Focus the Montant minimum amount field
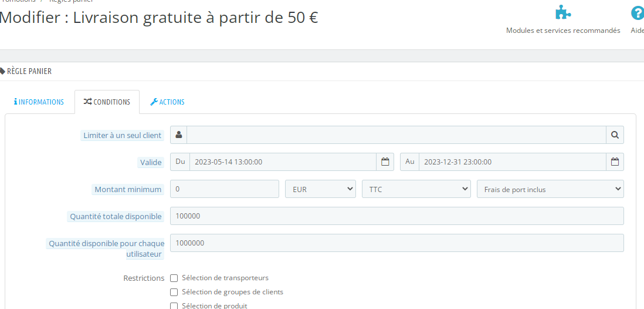 (x=225, y=189)
